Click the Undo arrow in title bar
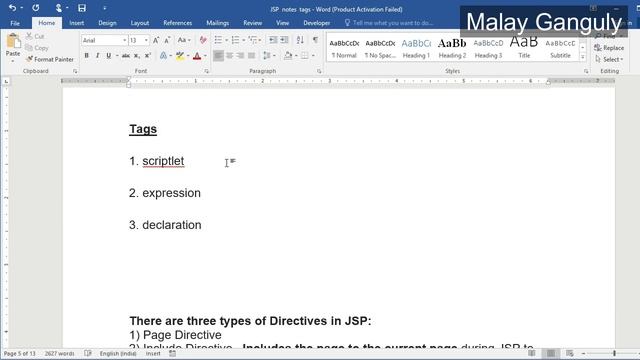Screen dimensions: 640x360 pos(12,8)
